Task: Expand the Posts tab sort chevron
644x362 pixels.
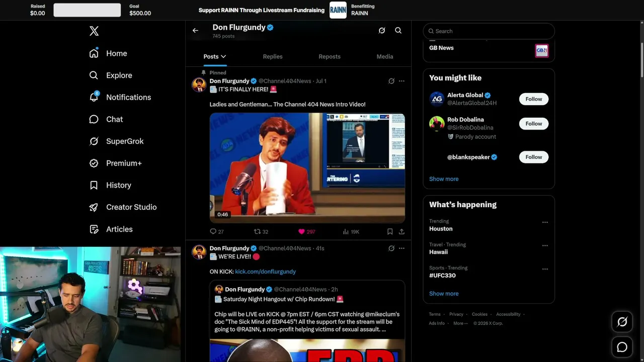Action: pyautogui.click(x=223, y=57)
